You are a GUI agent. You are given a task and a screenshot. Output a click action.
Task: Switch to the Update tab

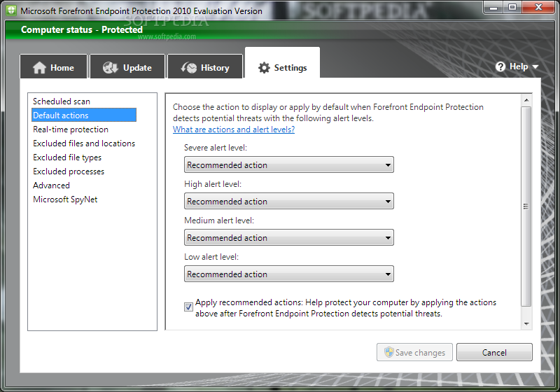pyautogui.click(x=127, y=66)
